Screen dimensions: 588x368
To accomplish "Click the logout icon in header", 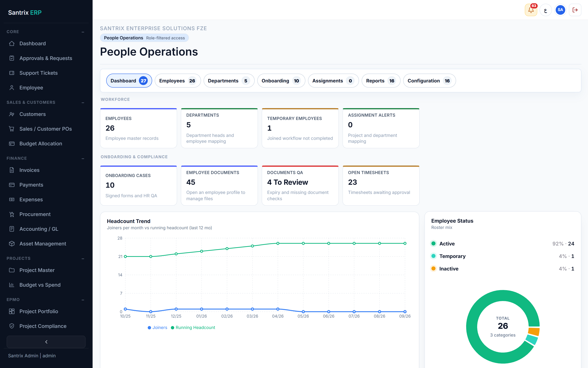I will [575, 10].
